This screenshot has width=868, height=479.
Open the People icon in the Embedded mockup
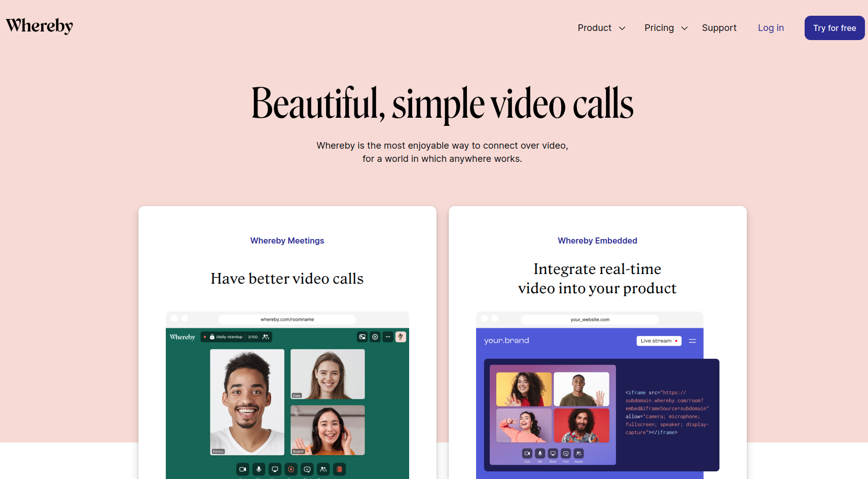(x=578, y=453)
